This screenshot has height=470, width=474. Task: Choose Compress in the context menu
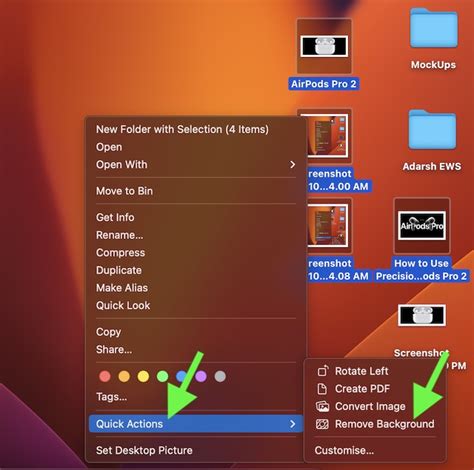pos(121,253)
